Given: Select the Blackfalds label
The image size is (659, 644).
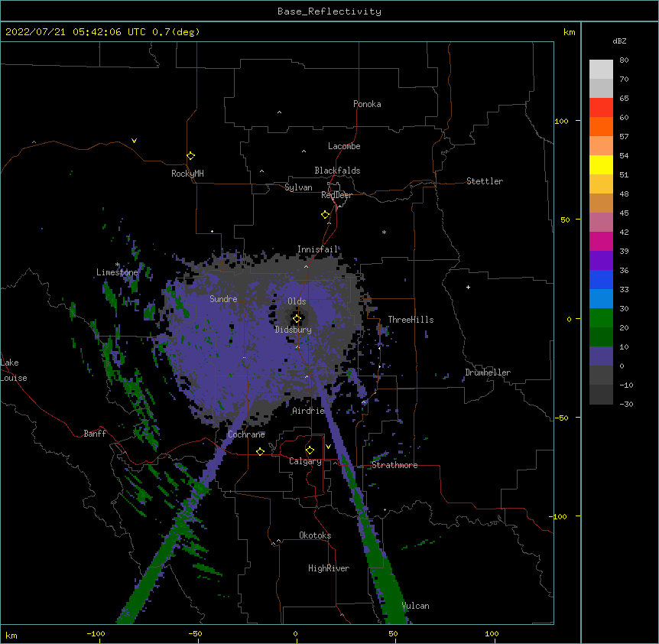Looking at the screenshot, I should click(337, 171).
